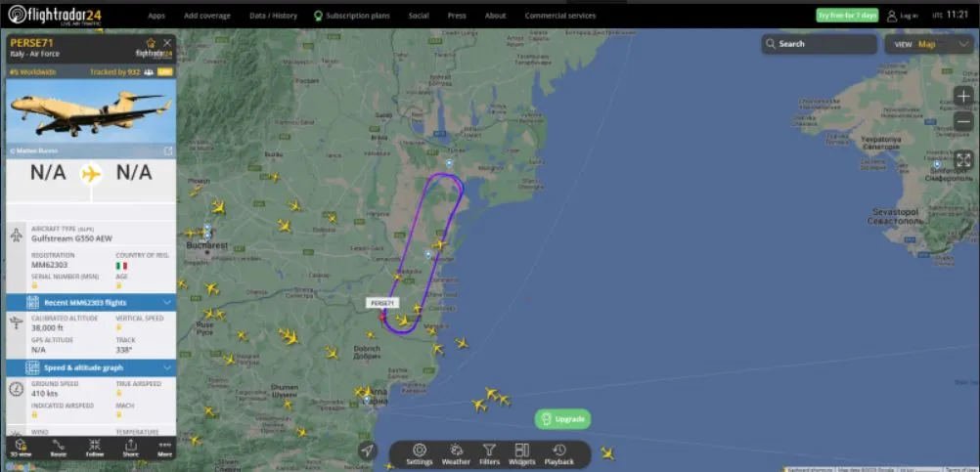Image resolution: width=980 pixels, height=472 pixels.
Task: Toggle Follow aircraft mode
Action: [94, 448]
